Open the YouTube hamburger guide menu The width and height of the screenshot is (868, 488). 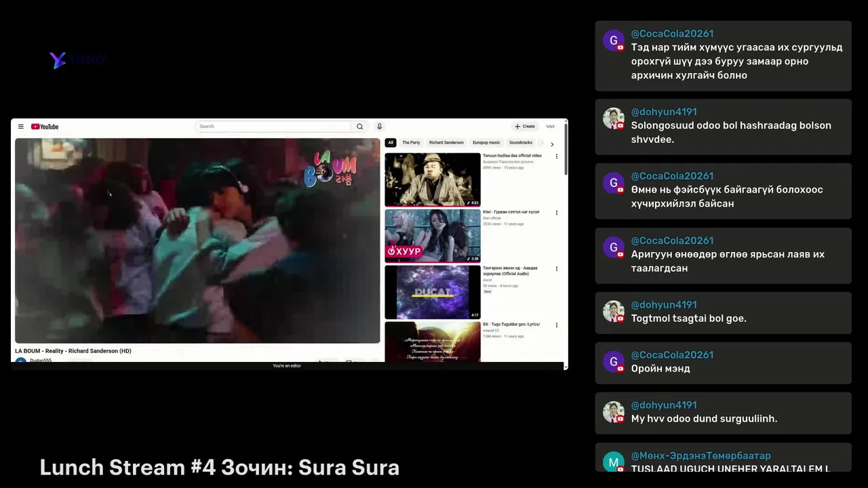coord(21,127)
